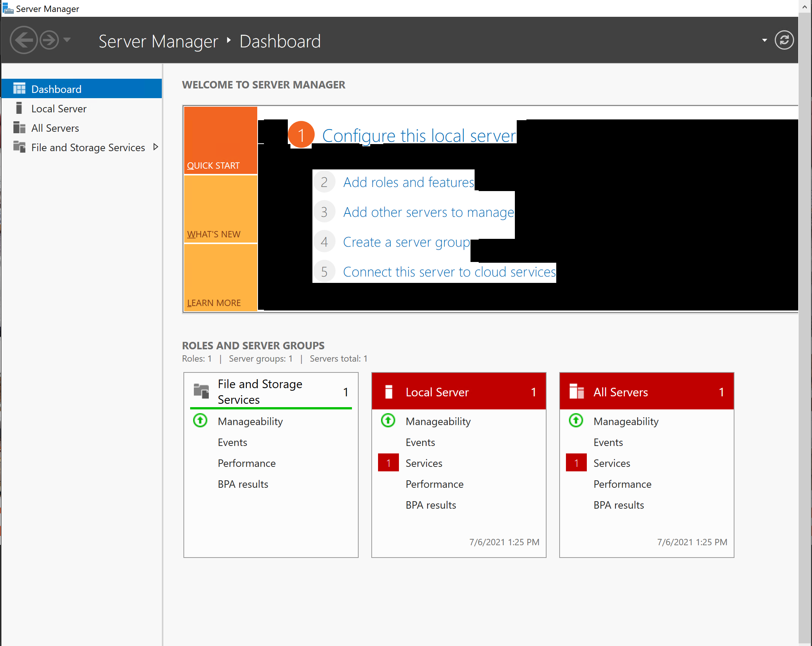Open dropdown arrow next to refresh button

point(764,40)
